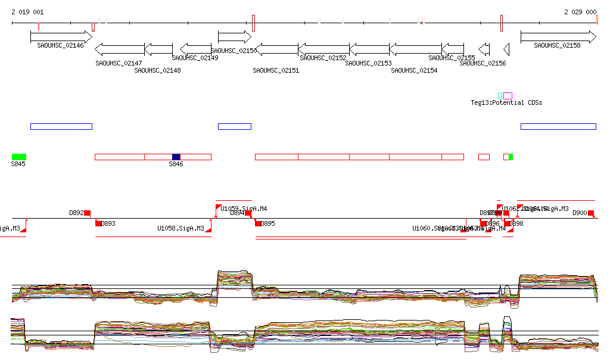Select the SAOUHSC_02158 gene arrow
610x364 pixels.
tap(558, 37)
